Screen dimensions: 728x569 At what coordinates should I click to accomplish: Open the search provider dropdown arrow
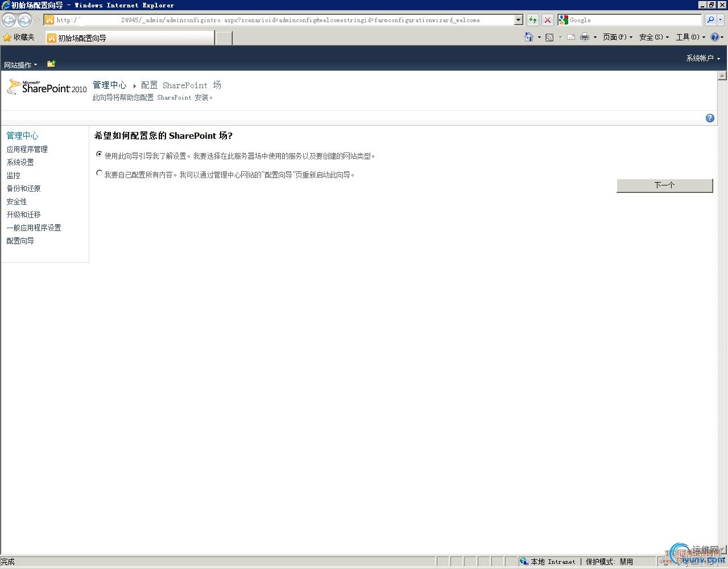pyautogui.click(x=721, y=20)
